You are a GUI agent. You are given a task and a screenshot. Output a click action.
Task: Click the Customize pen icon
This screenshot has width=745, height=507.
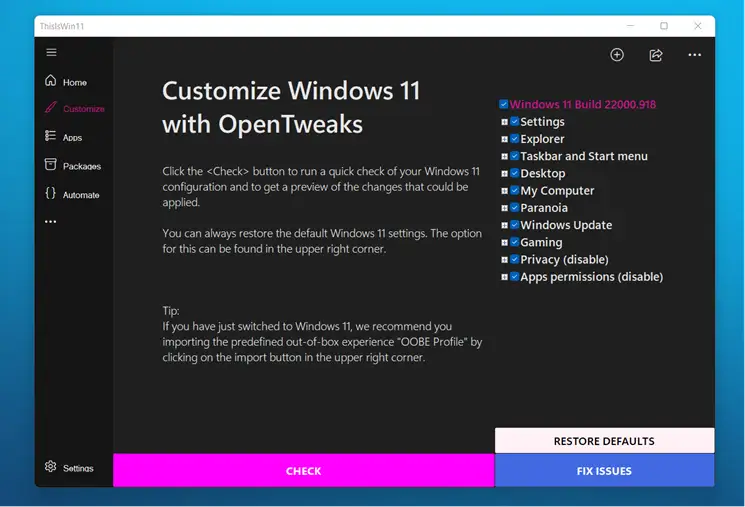click(x=50, y=107)
